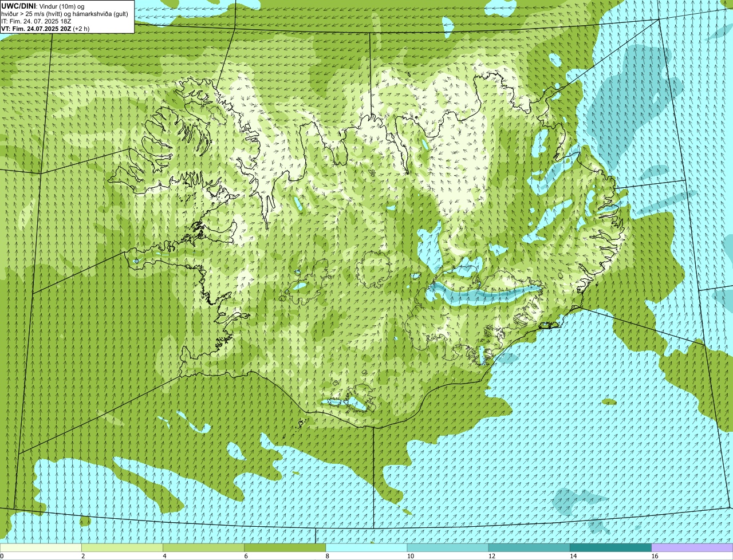Click the legend scale label '2'
This screenshot has height=560, width=733.
[x=83, y=556]
